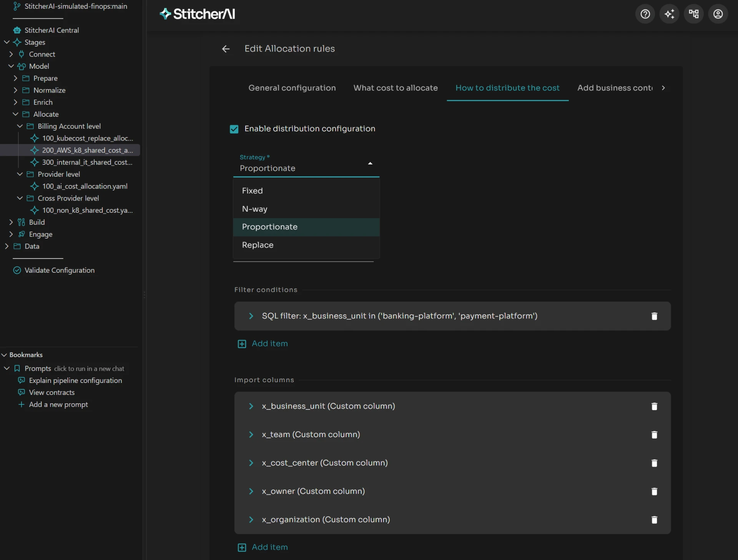Viewport: 738px width, 560px height.
Task: Click plus icon for Add a new prompt
Action: pos(22,404)
